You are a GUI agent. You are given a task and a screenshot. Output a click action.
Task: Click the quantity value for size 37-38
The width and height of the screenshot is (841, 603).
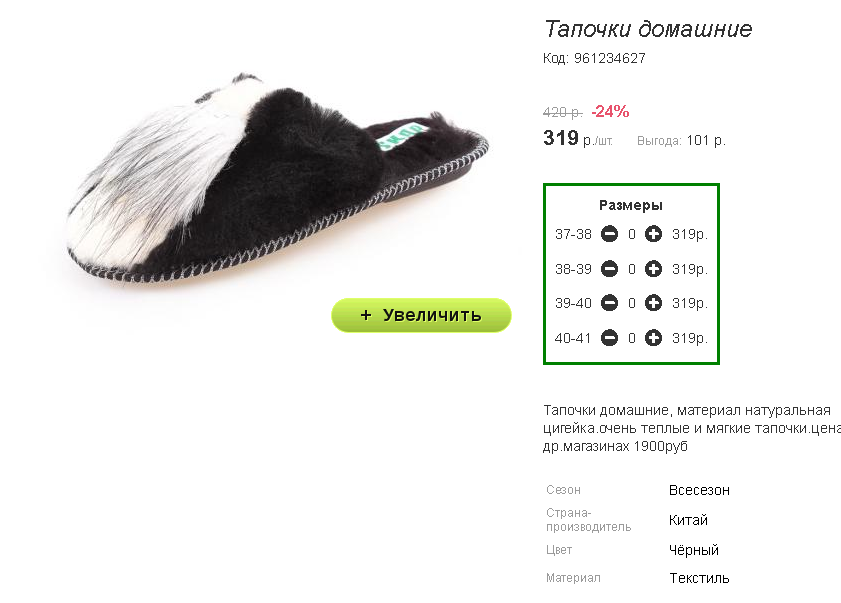tap(632, 234)
